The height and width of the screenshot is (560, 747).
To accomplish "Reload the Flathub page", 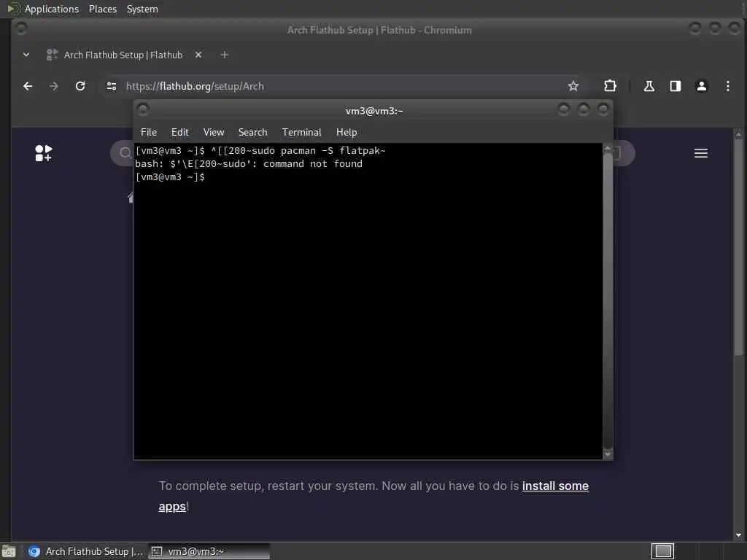I will [80, 86].
